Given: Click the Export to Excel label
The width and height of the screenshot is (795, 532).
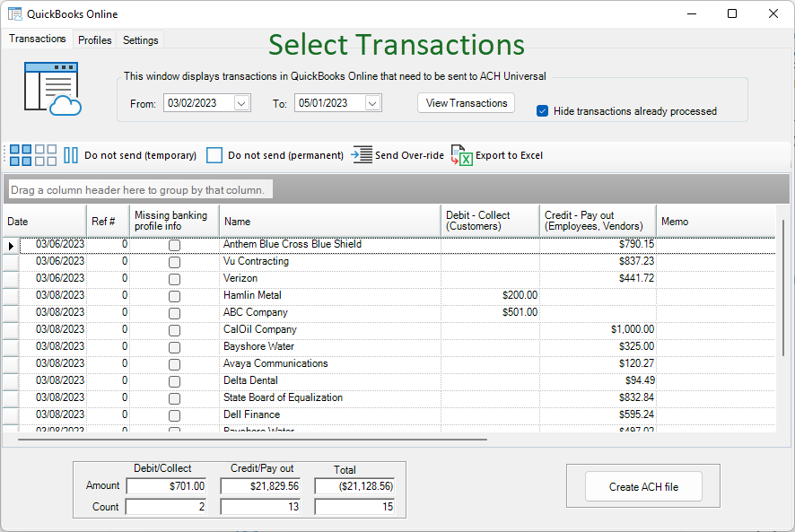Looking at the screenshot, I should point(509,155).
